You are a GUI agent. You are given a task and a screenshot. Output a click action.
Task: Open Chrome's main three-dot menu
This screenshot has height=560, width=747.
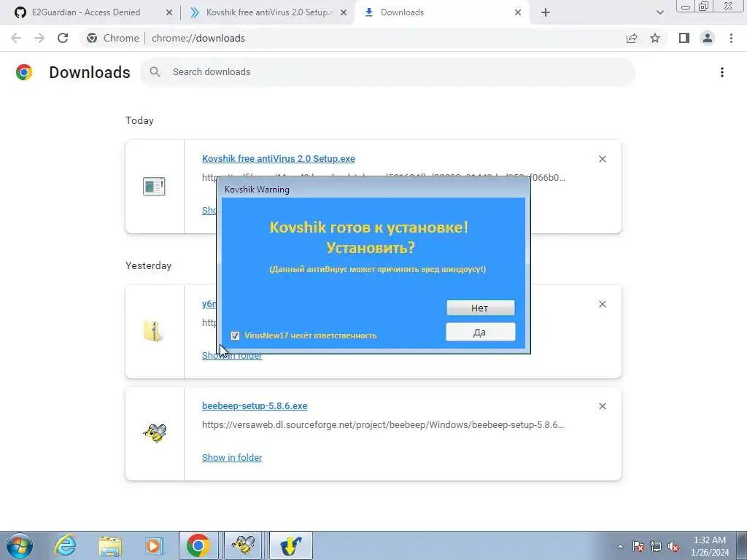pos(731,38)
